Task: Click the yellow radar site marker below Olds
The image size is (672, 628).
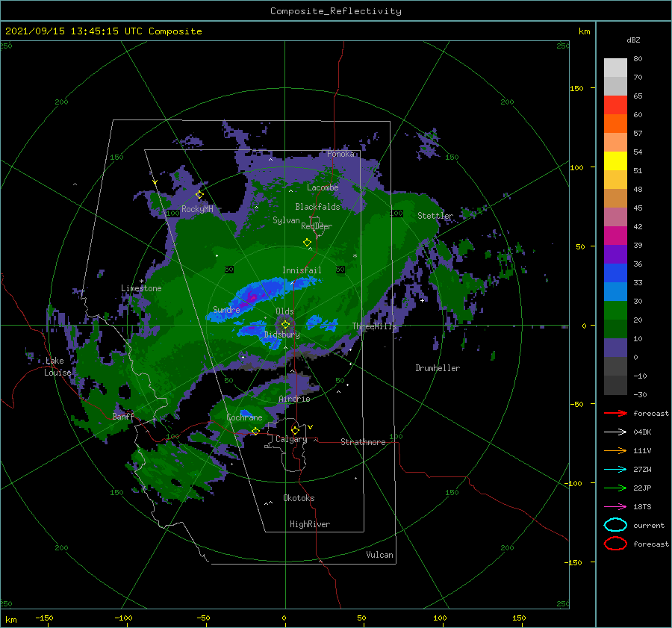Action: pyautogui.click(x=285, y=325)
